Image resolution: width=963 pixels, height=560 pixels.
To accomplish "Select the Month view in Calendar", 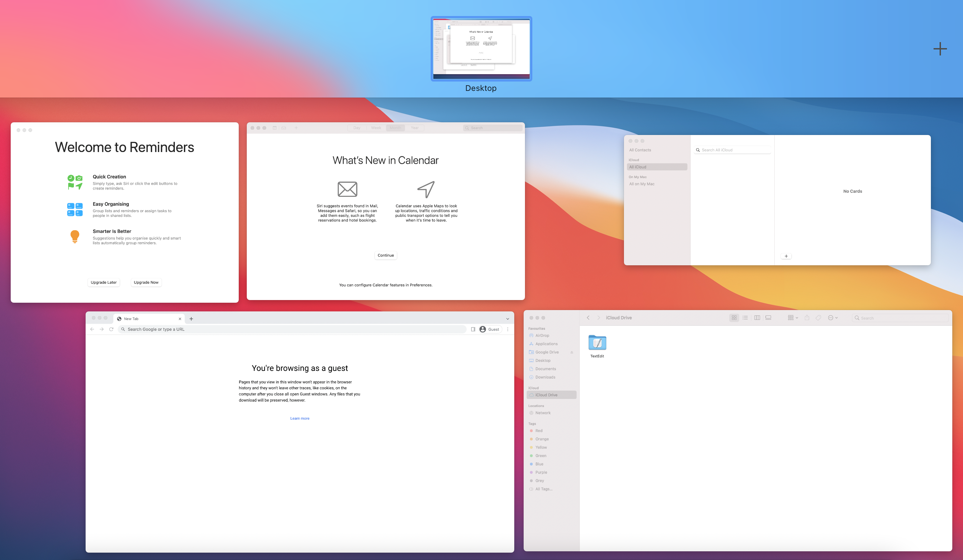I will click(x=395, y=128).
